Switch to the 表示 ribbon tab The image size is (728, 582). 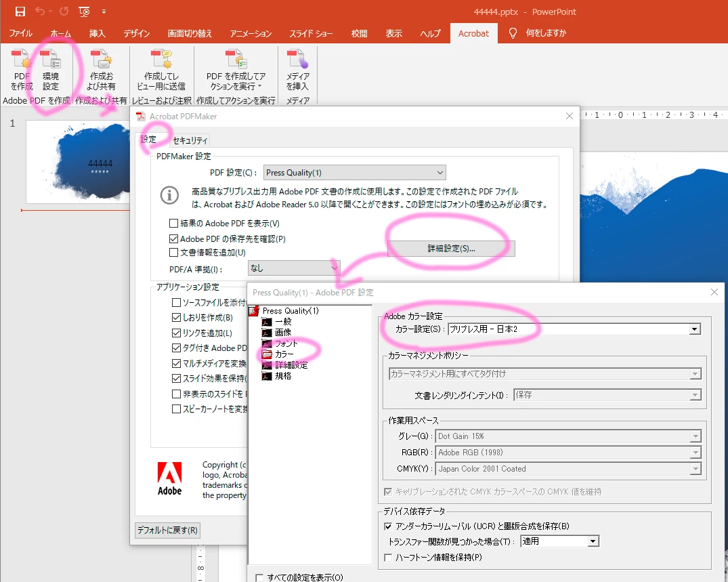tap(393, 33)
